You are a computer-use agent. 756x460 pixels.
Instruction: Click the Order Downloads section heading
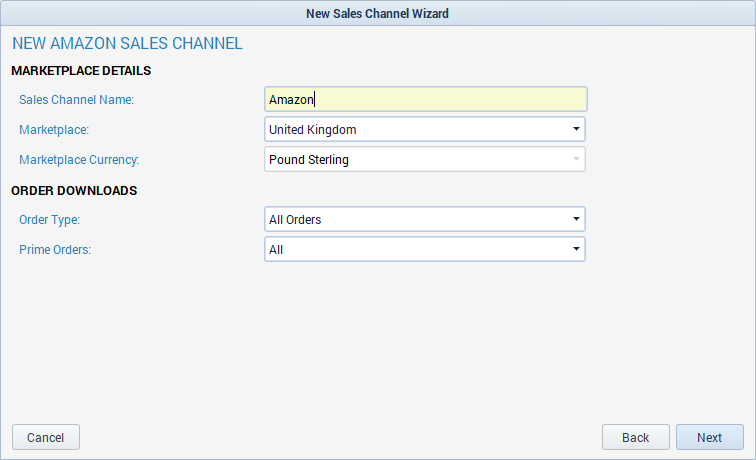(74, 191)
